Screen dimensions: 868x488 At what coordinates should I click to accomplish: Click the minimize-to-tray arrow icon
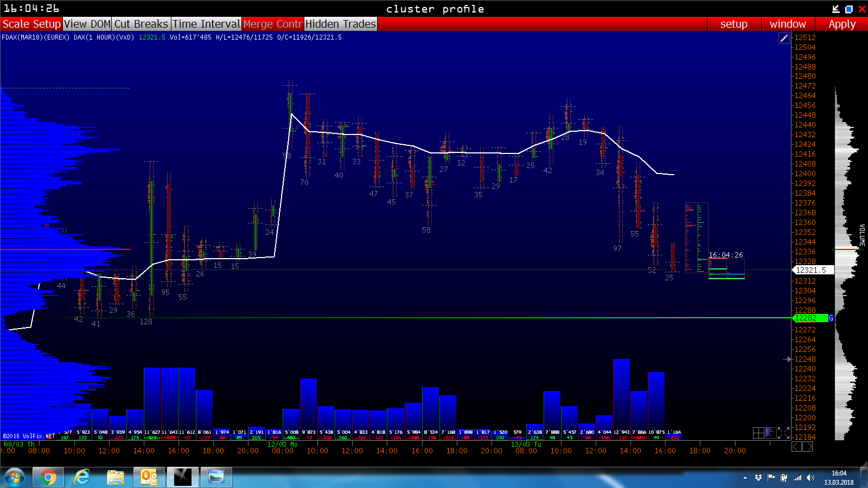pyautogui.click(x=836, y=9)
